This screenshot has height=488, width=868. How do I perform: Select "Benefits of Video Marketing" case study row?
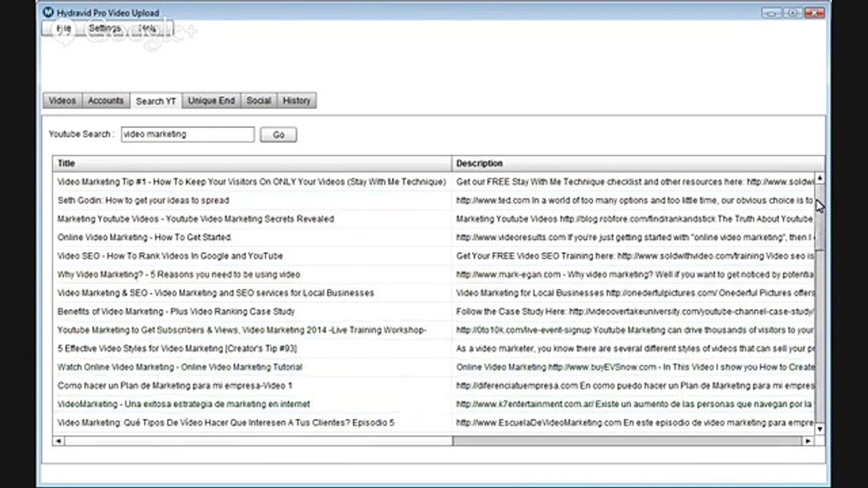pyautogui.click(x=252, y=312)
